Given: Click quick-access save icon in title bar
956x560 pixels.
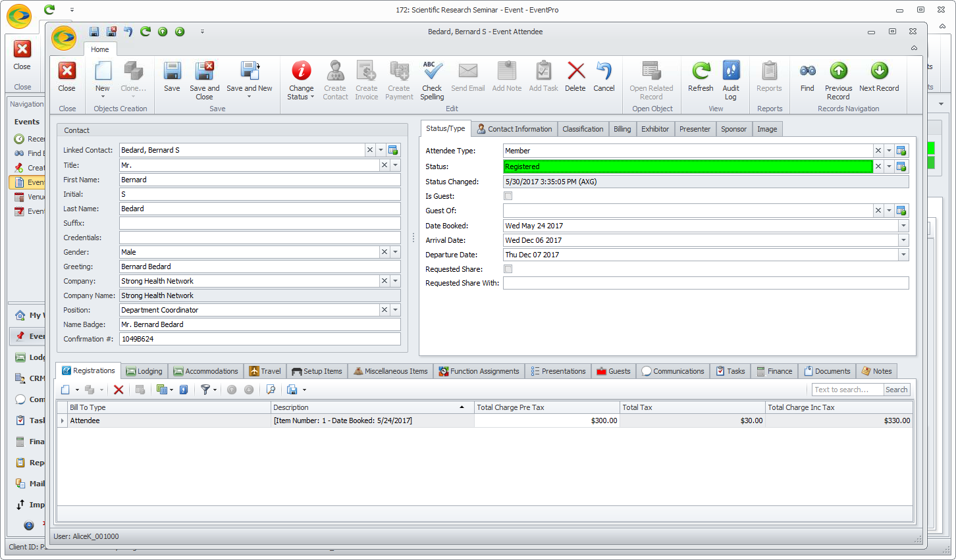Looking at the screenshot, I should pyautogui.click(x=94, y=32).
